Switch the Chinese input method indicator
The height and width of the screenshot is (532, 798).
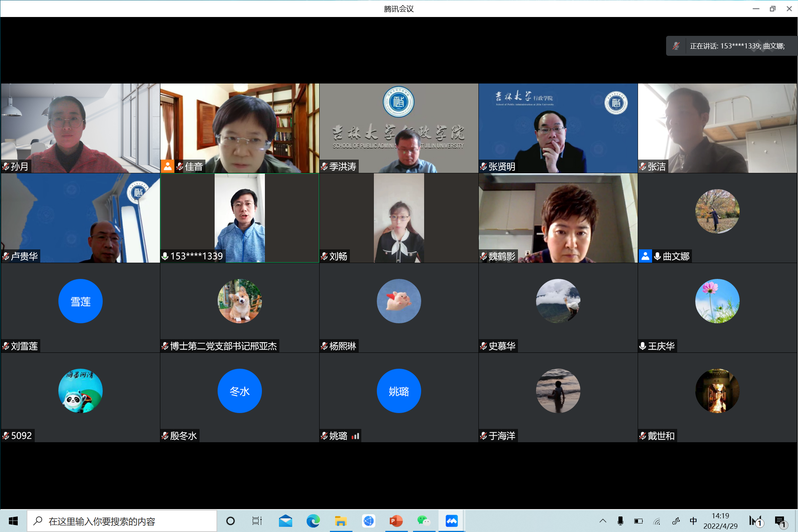tap(693, 521)
